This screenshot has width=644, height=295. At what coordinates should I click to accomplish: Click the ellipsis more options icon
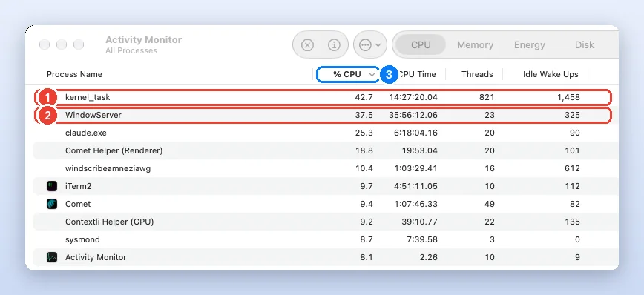pos(365,44)
